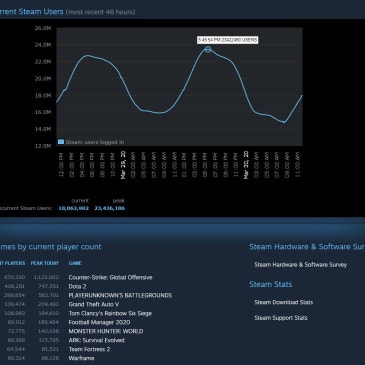Viewport: 365px width, 365px height.
Task: Open ARK: Survival Evolved entry
Action: pyautogui.click(x=96, y=340)
